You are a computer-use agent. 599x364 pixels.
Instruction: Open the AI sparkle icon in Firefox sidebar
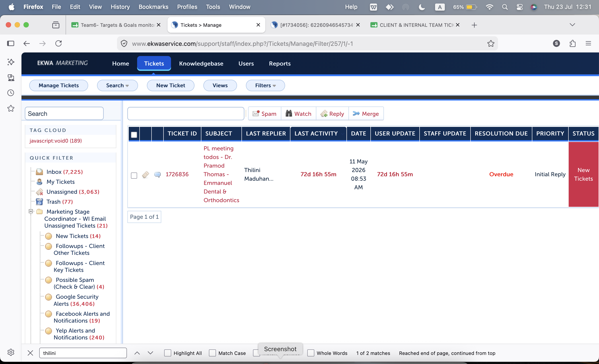click(11, 62)
